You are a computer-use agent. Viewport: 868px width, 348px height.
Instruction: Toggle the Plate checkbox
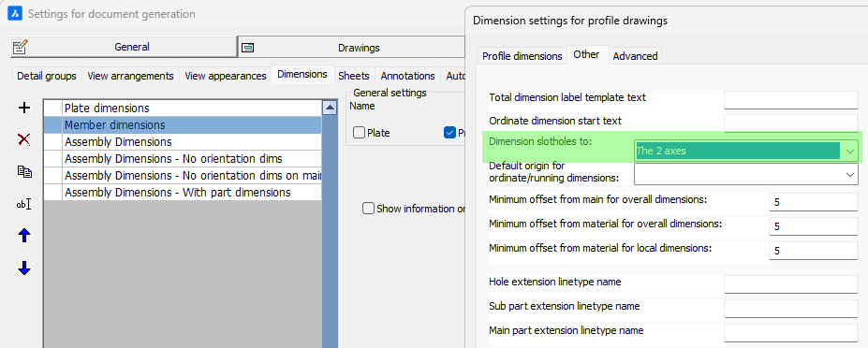[x=360, y=133]
